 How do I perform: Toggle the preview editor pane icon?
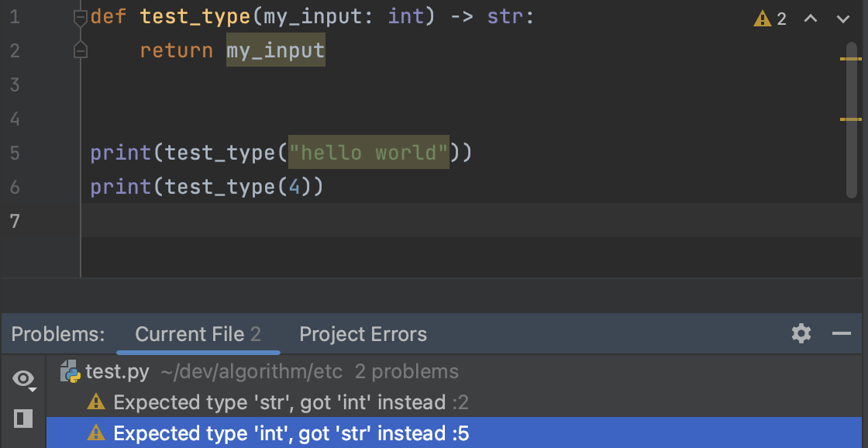click(x=23, y=418)
